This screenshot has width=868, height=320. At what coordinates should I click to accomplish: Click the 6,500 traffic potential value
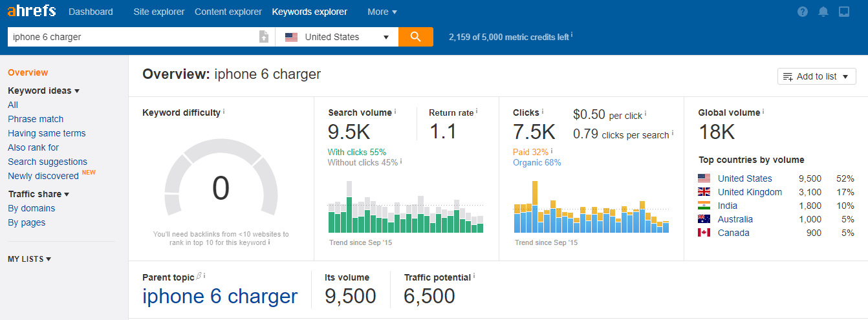pos(429,297)
